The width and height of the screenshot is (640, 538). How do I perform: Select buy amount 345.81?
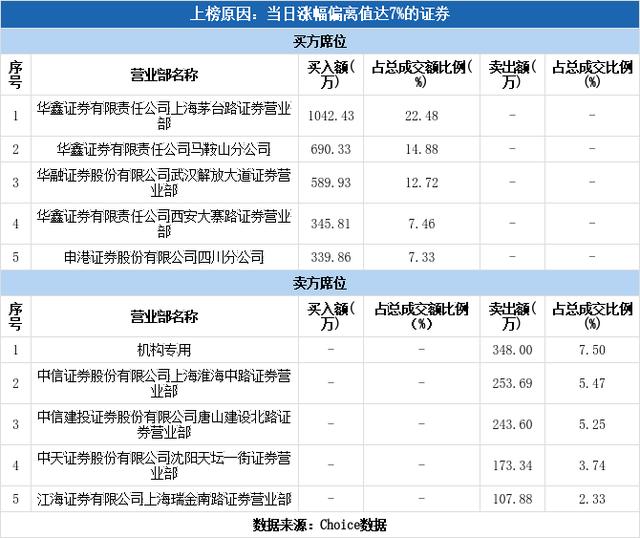331,224
